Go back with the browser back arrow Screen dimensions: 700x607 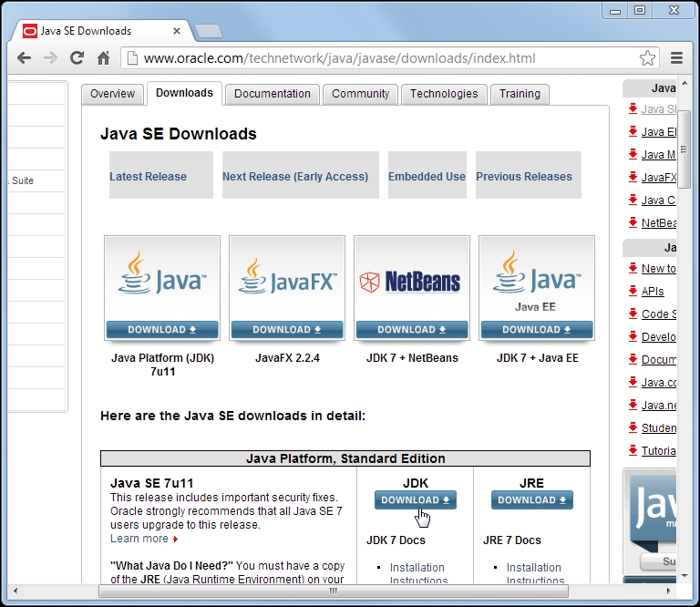point(24,58)
